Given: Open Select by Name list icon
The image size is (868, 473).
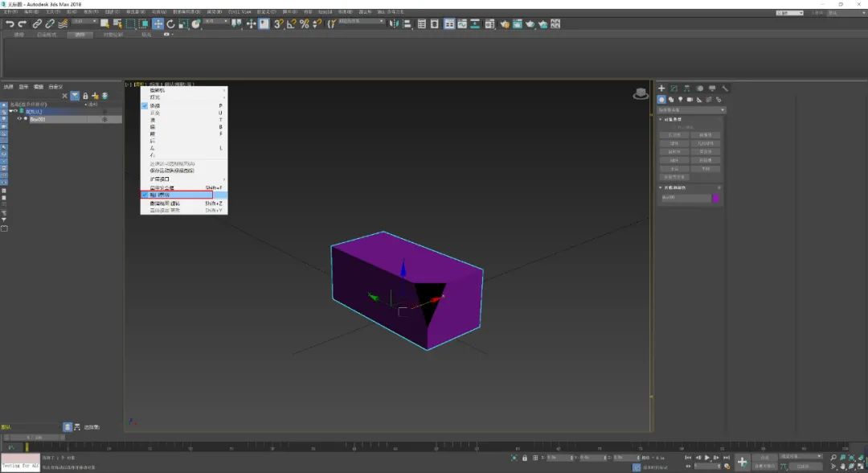Looking at the screenshot, I should pyautogui.click(x=117, y=24).
